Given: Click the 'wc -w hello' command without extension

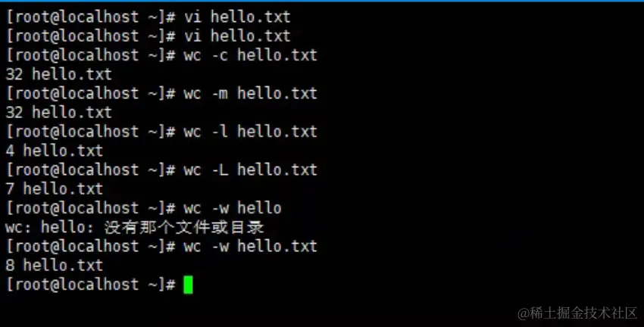Looking at the screenshot, I should 233,208.
